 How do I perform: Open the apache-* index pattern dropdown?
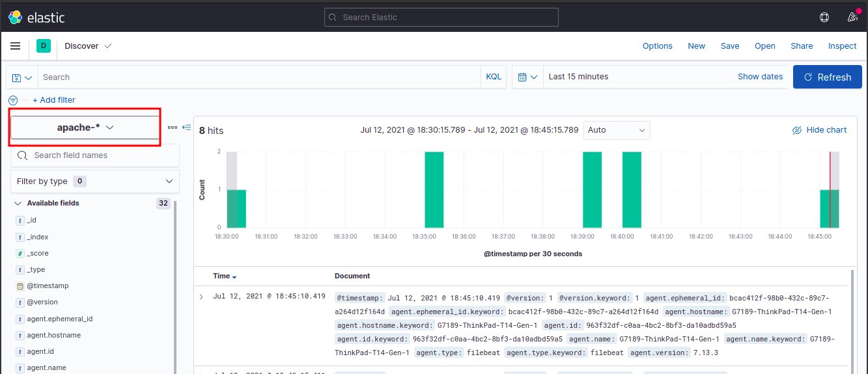click(x=85, y=127)
